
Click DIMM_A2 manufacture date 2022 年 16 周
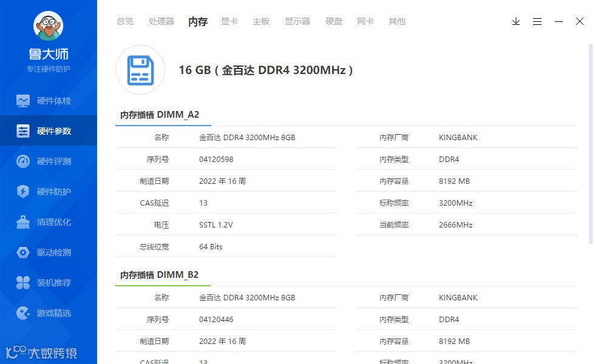222,181
